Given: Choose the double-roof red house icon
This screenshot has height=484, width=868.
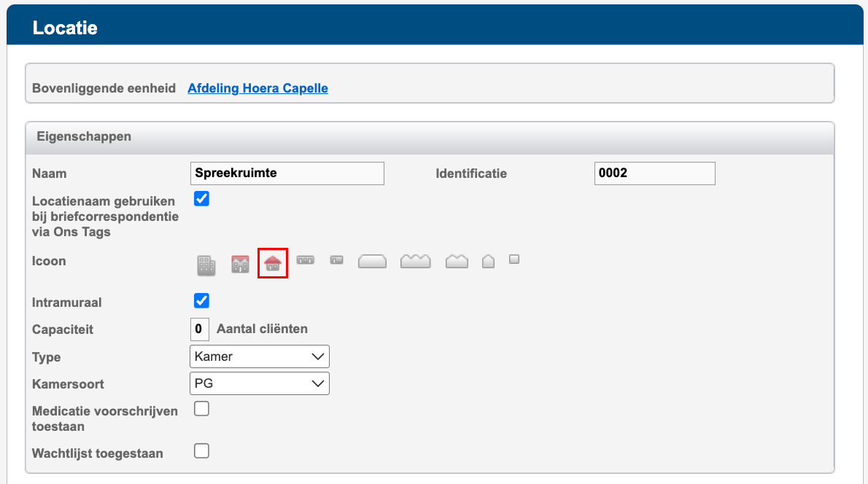Looking at the screenshot, I should point(240,264).
